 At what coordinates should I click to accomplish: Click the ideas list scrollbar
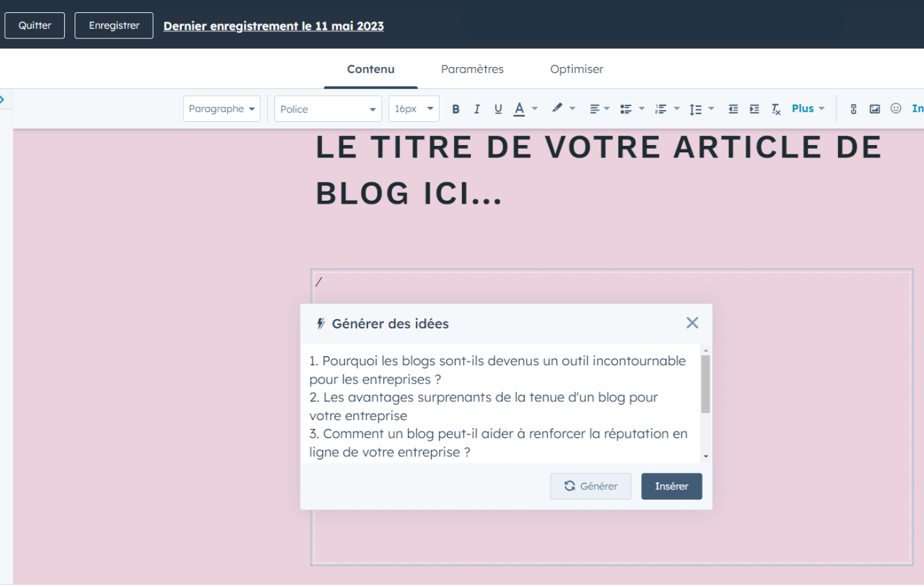click(705, 384)
